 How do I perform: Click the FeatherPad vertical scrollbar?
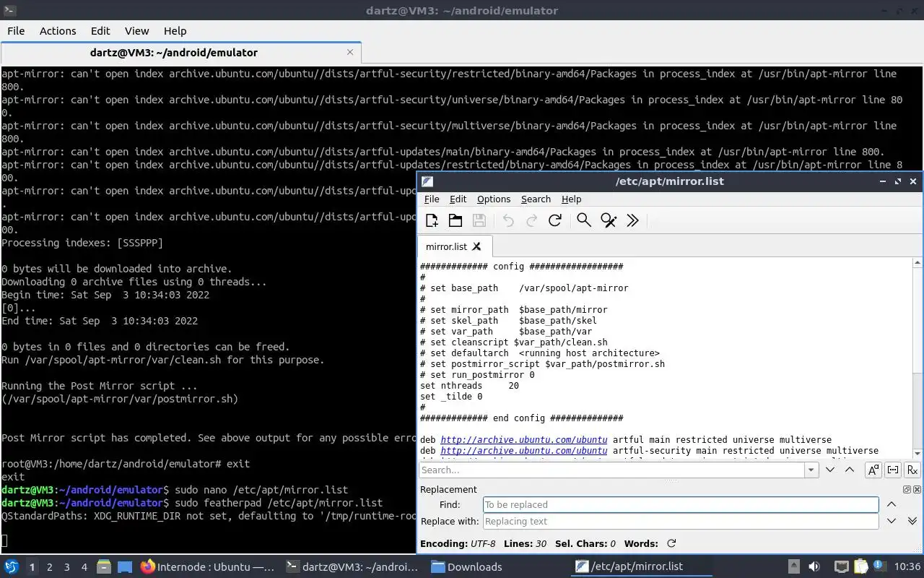pyautogui.click(x=918, y=358)
